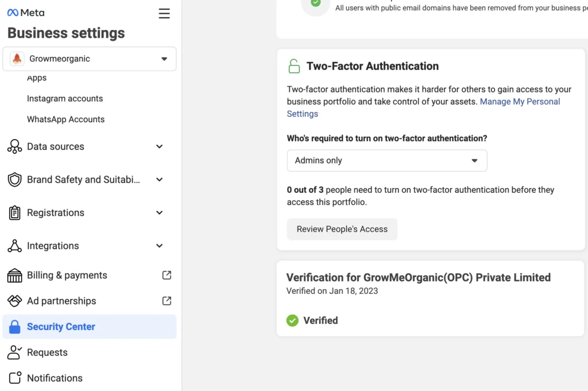588x391 pixels.
Task: Click the Data sources icon
Action: (14, 146)
